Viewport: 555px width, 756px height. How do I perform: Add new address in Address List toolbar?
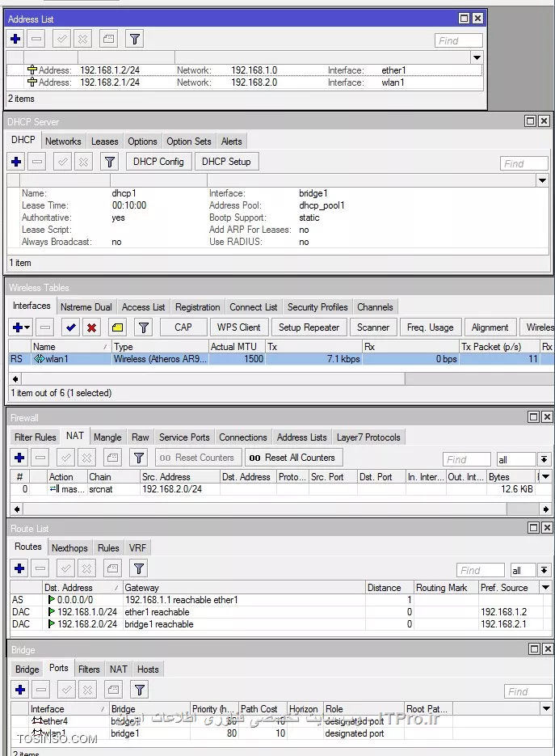tap(15, 39)
